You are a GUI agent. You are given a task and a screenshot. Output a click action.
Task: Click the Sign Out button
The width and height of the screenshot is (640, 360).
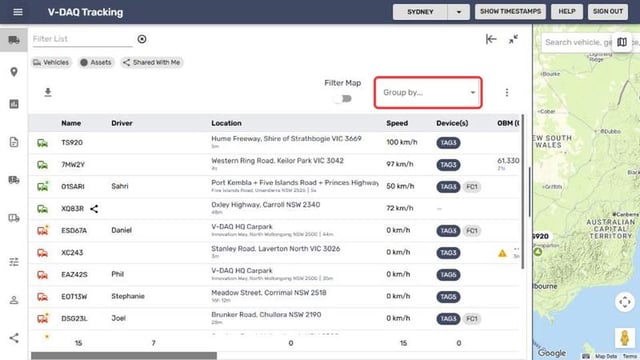[x=608, y=12]
